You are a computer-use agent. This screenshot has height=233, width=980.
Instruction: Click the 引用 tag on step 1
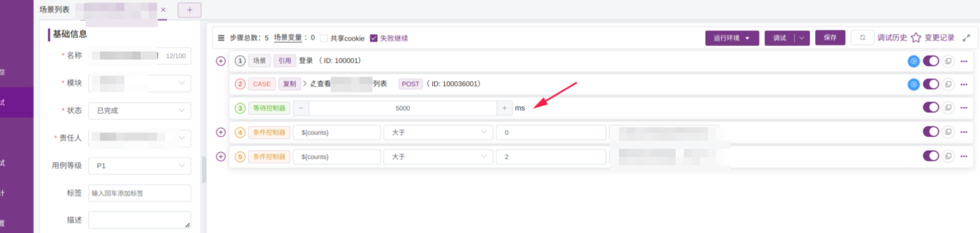pos(285,61)
